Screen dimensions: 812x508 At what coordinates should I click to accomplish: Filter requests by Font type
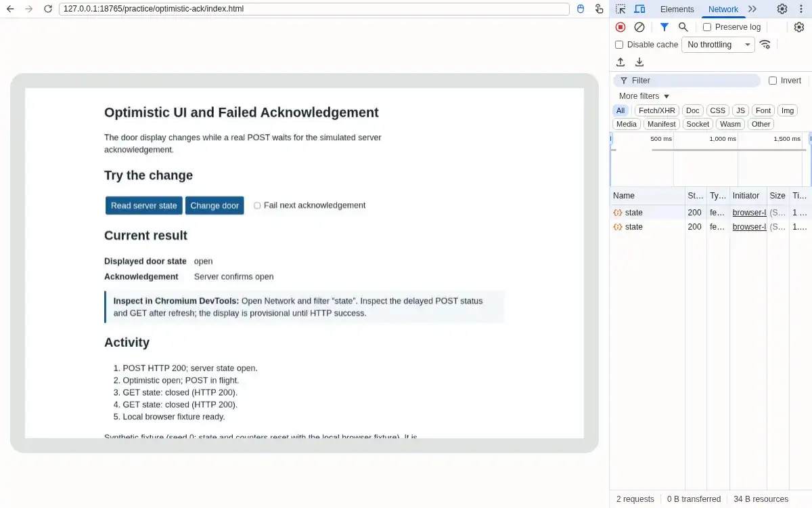click(763, 110)
